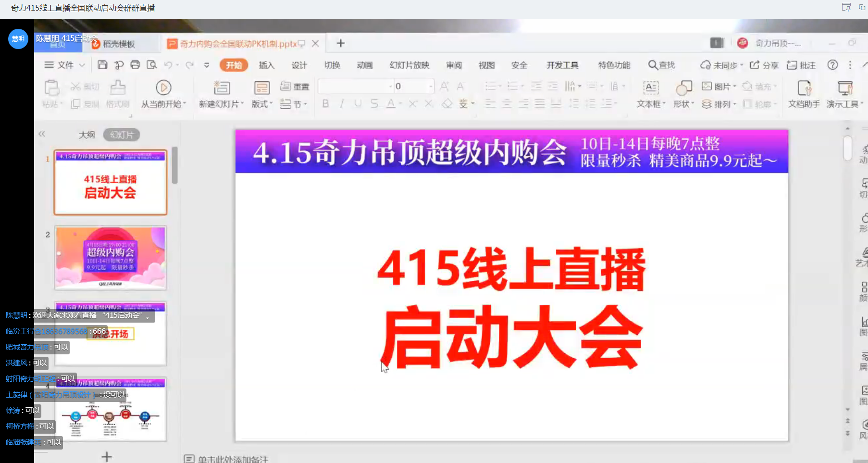Image resolution: width=868 pixels, height=463 pixels.
Task: Open the Text Box (文本框) tool
Action: click(650, 94)
